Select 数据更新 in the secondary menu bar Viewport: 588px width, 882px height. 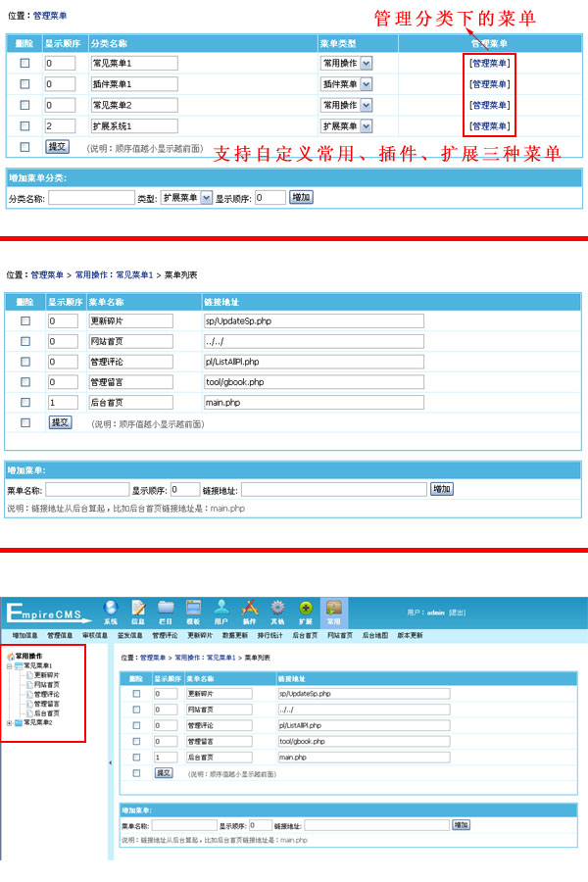[235, 635]
